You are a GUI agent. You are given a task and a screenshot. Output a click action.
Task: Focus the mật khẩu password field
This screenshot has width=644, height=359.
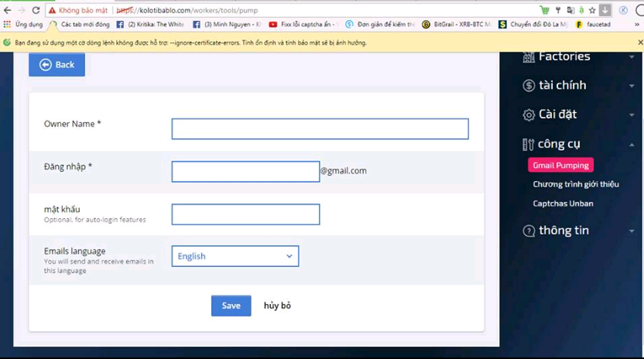245,214
